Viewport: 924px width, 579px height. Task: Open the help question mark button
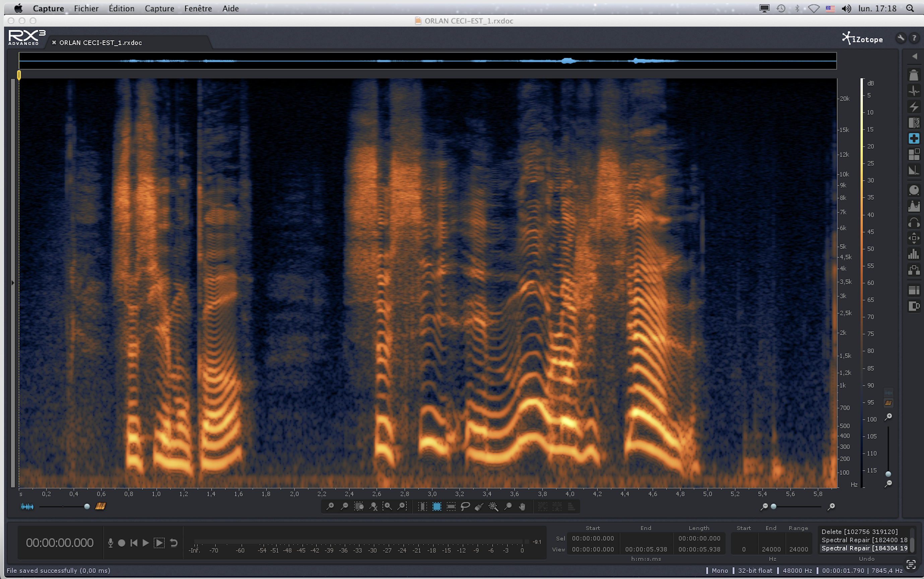coord(914,38)
